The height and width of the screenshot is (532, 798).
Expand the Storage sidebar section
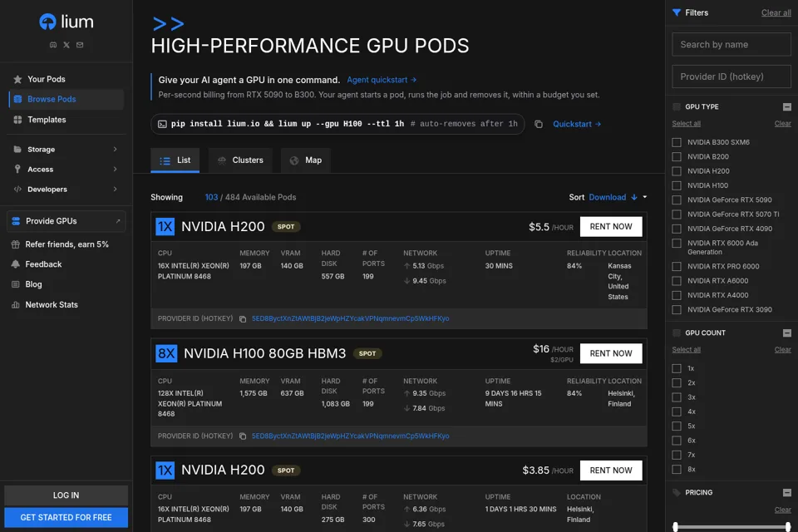(x=66, y=149)
